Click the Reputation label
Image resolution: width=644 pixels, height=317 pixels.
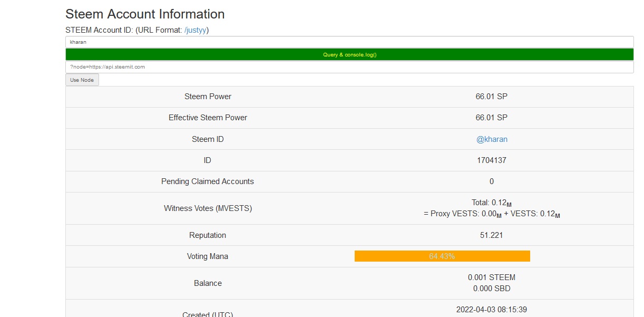point(208,235)
